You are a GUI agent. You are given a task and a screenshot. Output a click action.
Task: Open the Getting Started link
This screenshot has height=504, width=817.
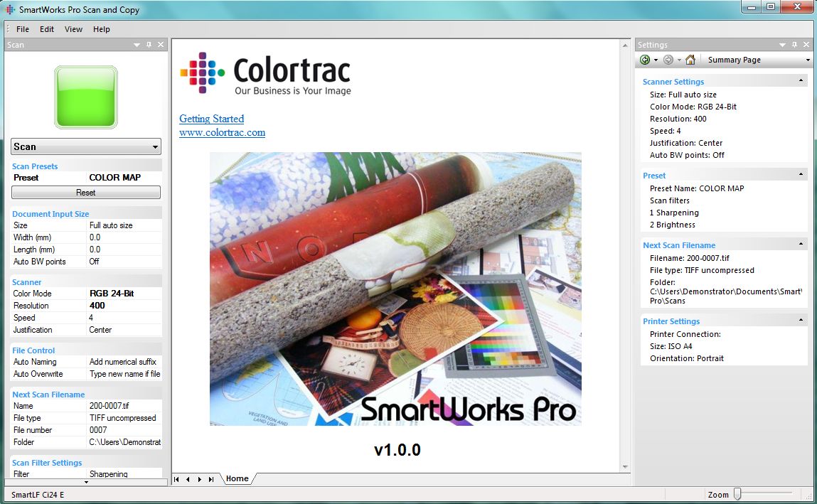pyautogui.click(x=212, y=119)
